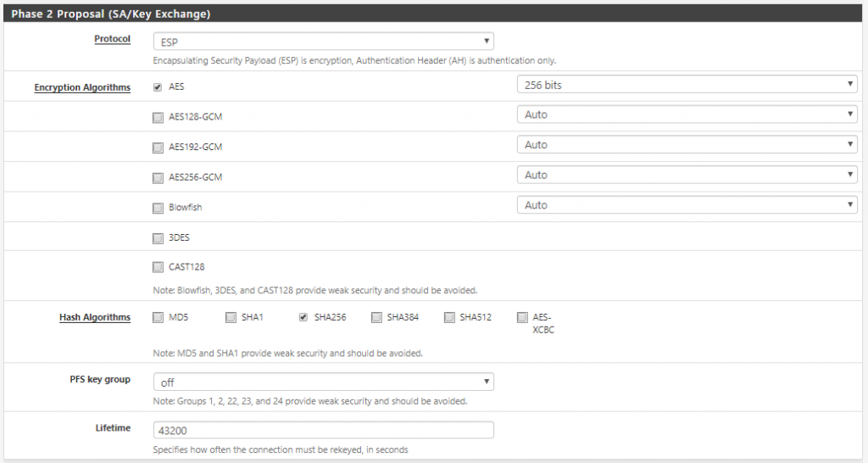Tick the AES256-GCM checkbox
The height and width of the screenshot is (463, 868).
(158, 178)
